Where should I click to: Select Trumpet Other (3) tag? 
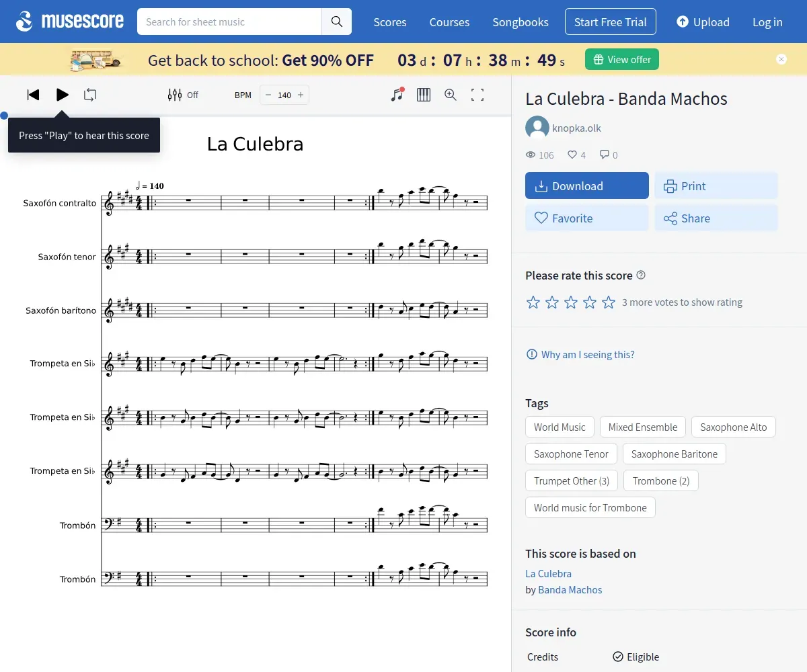pos(572,480)
